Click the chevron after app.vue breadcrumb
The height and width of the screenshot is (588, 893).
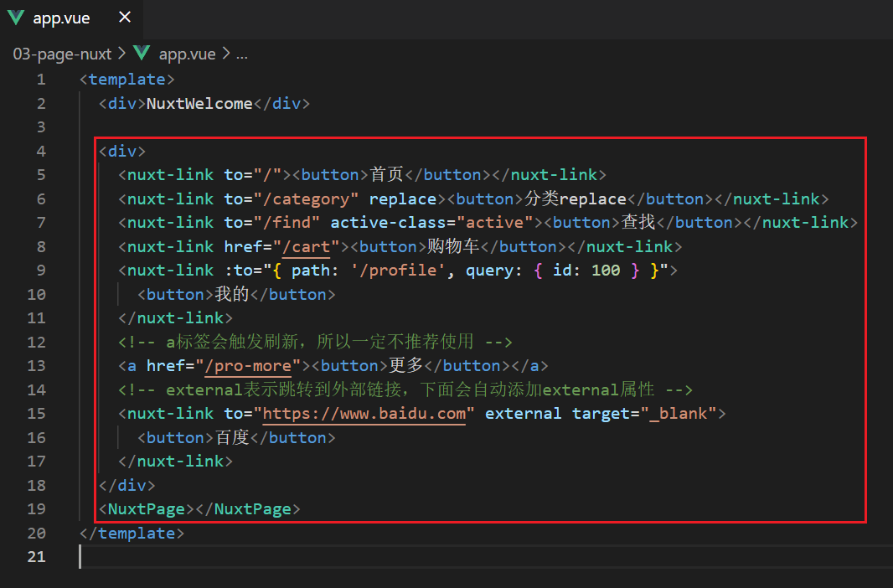tap(226, 54)
